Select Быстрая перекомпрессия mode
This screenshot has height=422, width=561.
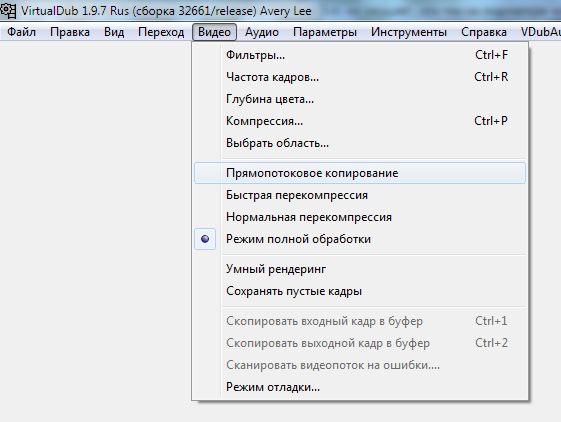pos(360,195)
